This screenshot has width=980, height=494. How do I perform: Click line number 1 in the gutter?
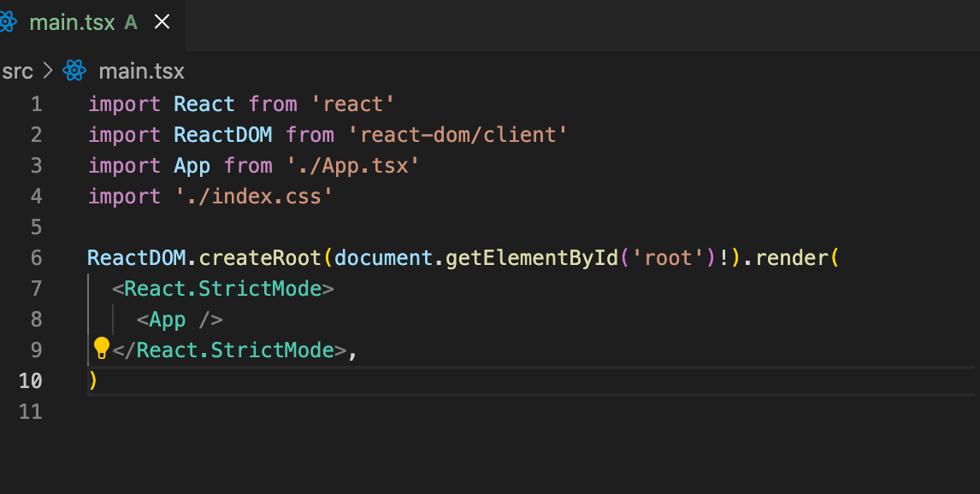coord(36,104)
